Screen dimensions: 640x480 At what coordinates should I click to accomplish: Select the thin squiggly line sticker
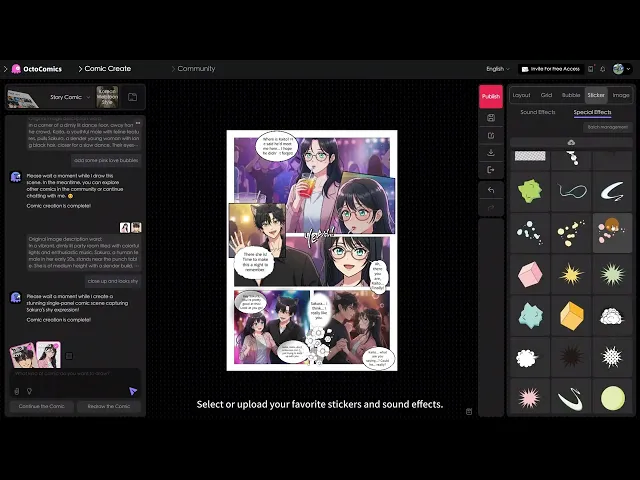coord(571,191)
